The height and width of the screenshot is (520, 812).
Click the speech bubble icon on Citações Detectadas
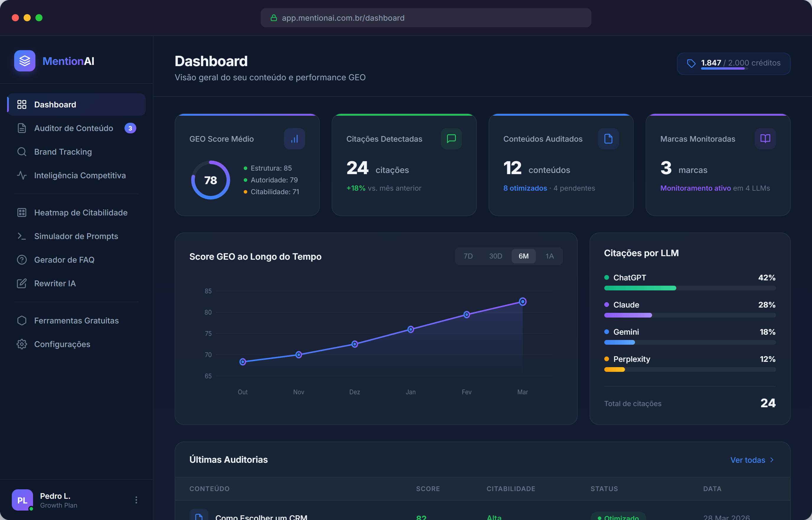tap(451, 138)
